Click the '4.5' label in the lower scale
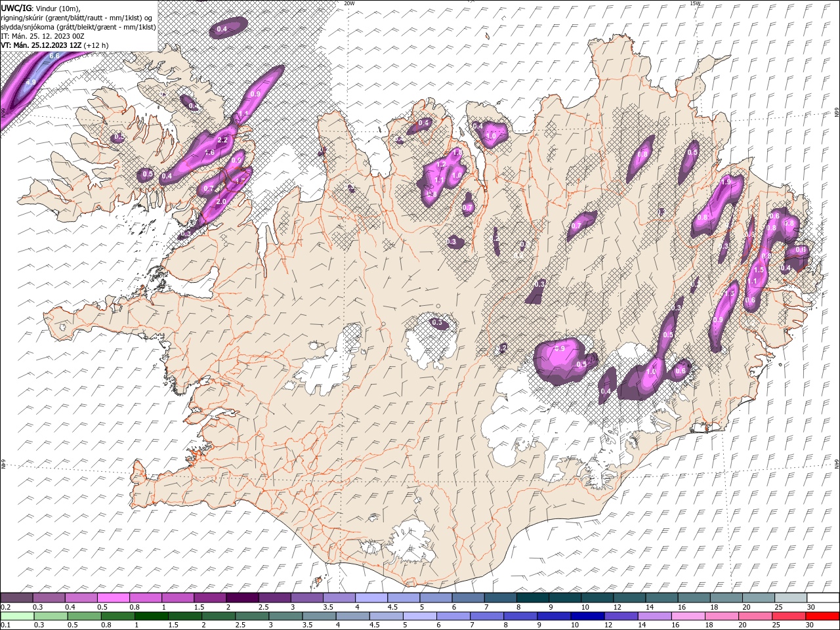Image resolution: width=840 pixels, height=630 pixels. (x=375, y=625)
